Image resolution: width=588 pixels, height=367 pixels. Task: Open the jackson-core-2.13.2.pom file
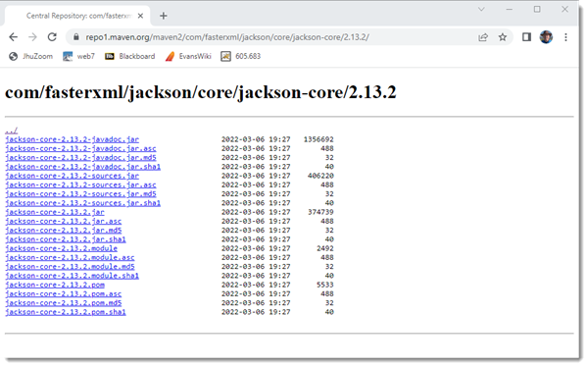(x=55, y=285)
